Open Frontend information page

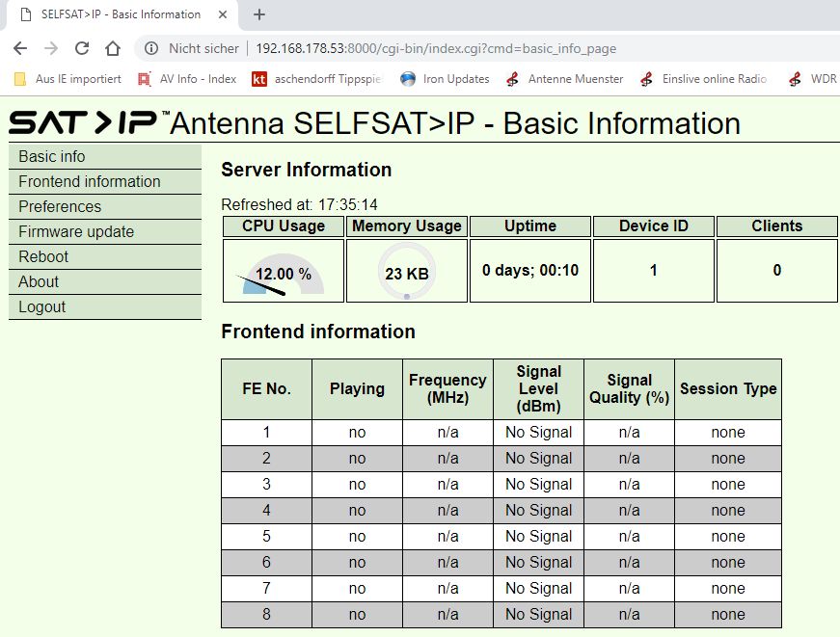[x=90, y=181]
